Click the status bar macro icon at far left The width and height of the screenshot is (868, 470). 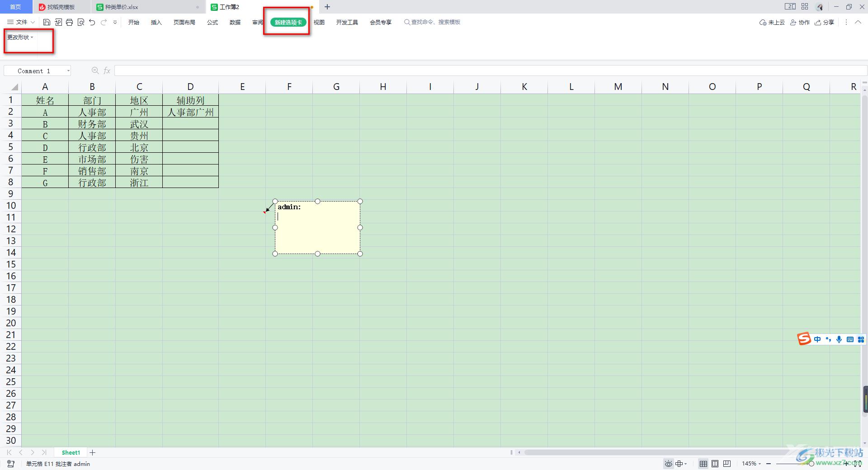(11, 464)
